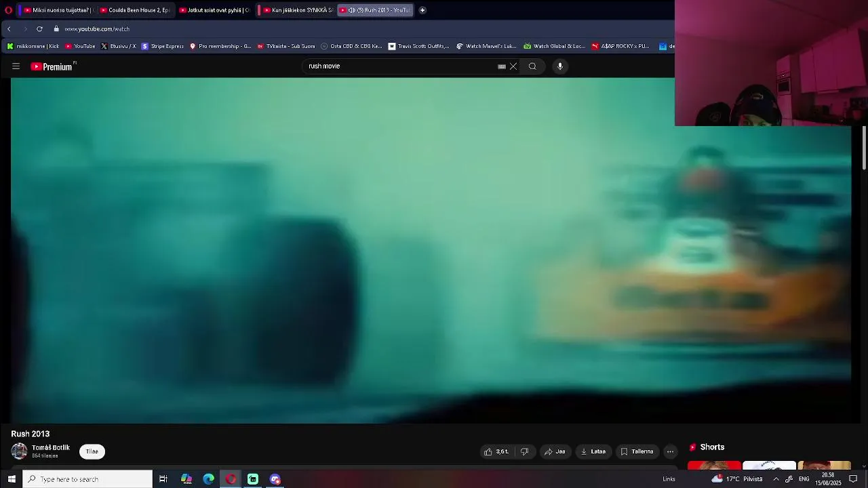Go to YouTube Premium home logo
This screenshot has height=488, width=868.
click(x=53, y=66)
